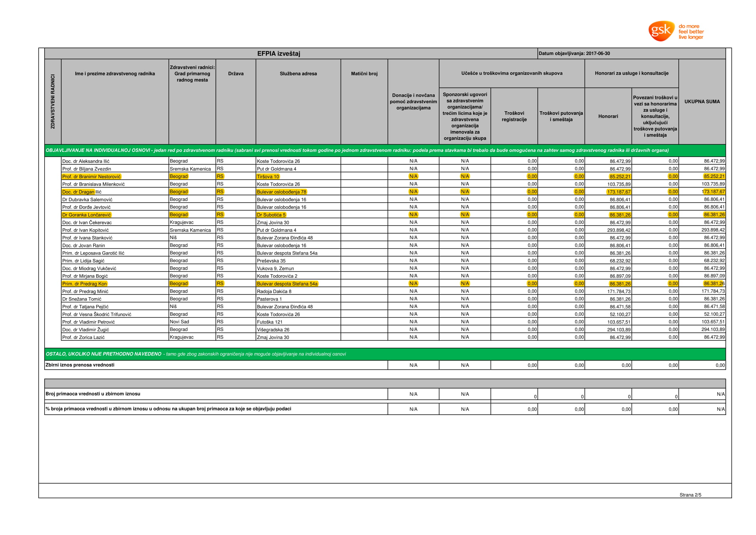Select the Službena adresa column header
The height and width of the screenshot is (535, 756).
coord(298,73)
